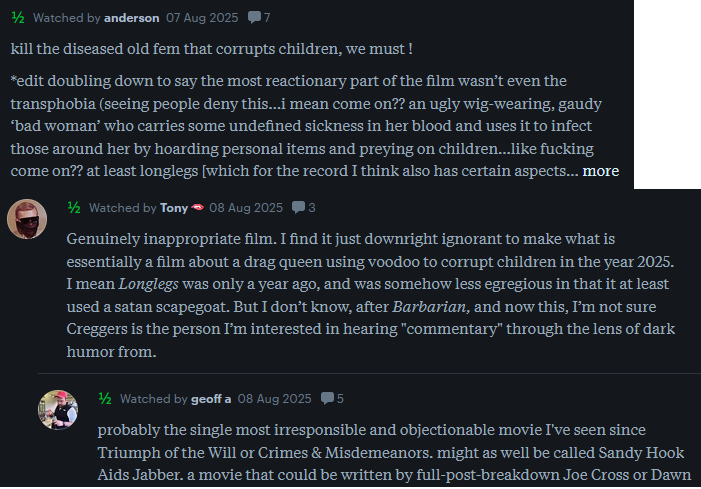Click the italic Longlegs title in Tony's review
Viewport: 701px width, 489px height.
pyautogui.click(x=148, y=284)
